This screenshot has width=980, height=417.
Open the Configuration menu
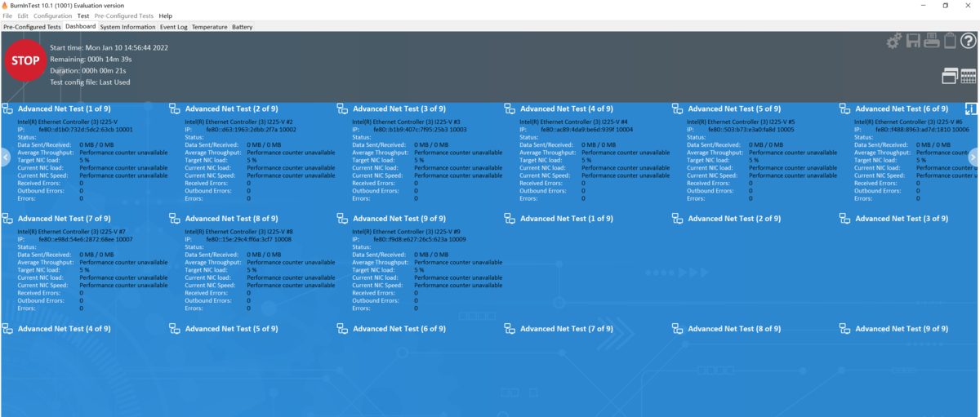tap(52, 16)
